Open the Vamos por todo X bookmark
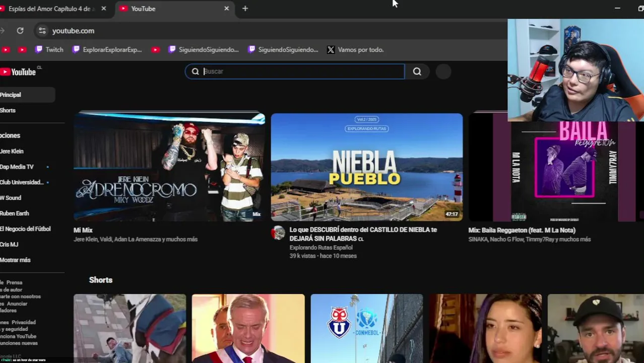The height and width of the screenshot is (363, 644). (355, 49)
